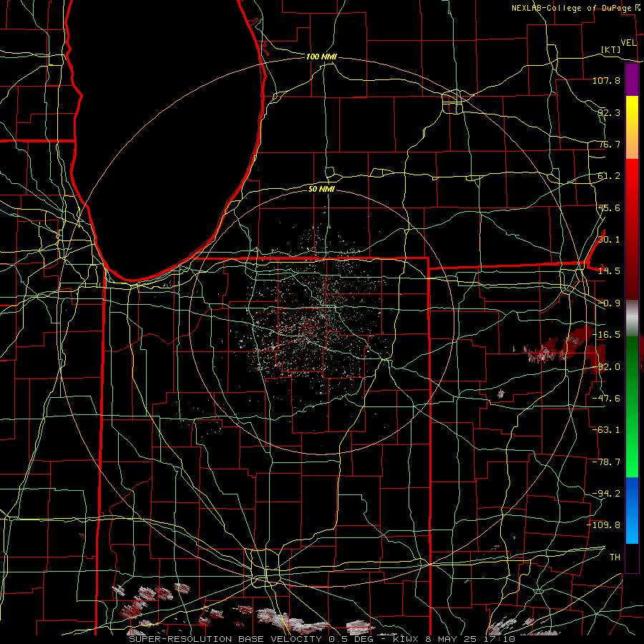Click the -16.5 velocity scale value
This screenshot has width=644, height=644.
tap(606, 335)
